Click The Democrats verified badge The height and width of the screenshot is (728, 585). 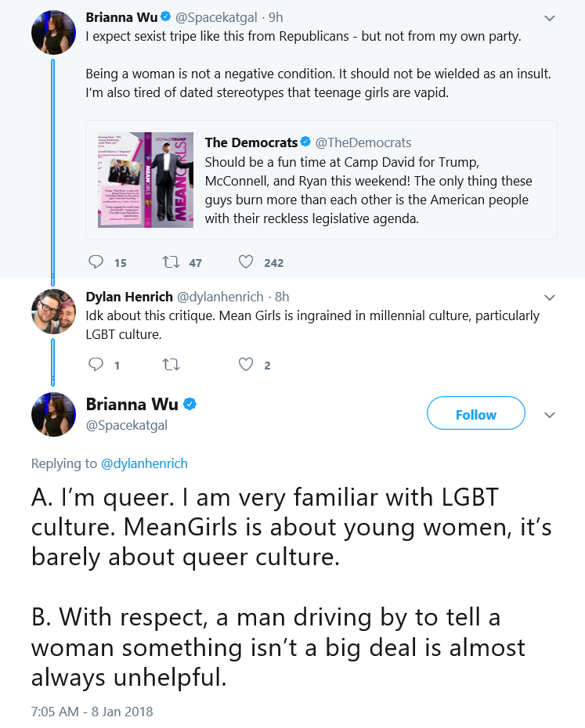tap(305, 142)
